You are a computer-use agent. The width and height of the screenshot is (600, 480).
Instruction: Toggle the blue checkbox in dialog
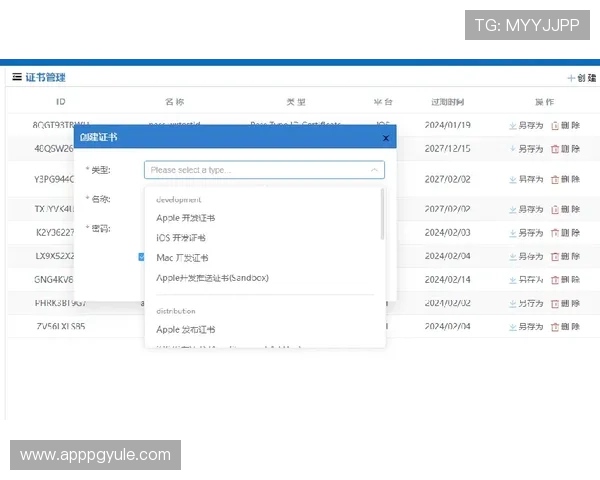tap(142, 256)
